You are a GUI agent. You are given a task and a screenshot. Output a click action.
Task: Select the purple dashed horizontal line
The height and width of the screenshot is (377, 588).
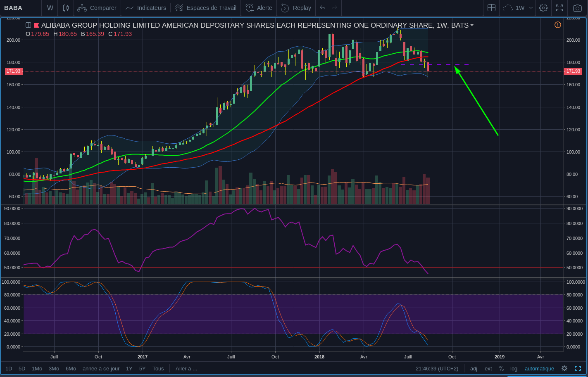tap(435, 65)
